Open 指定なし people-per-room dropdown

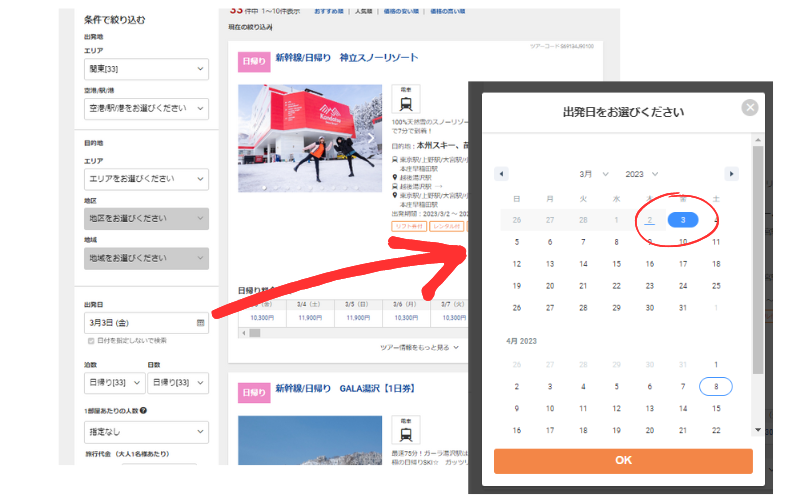(x=146, y=432)
